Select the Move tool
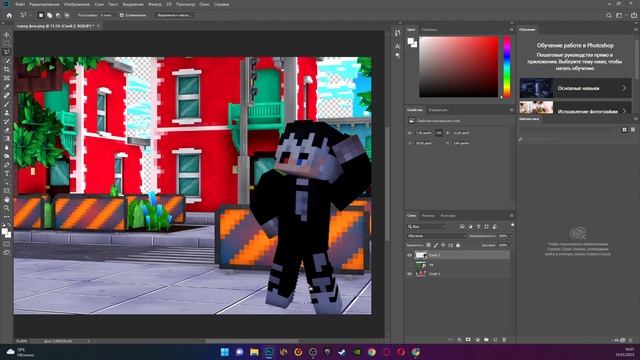Viewport: 640px width, 360px height. point(7,35)
